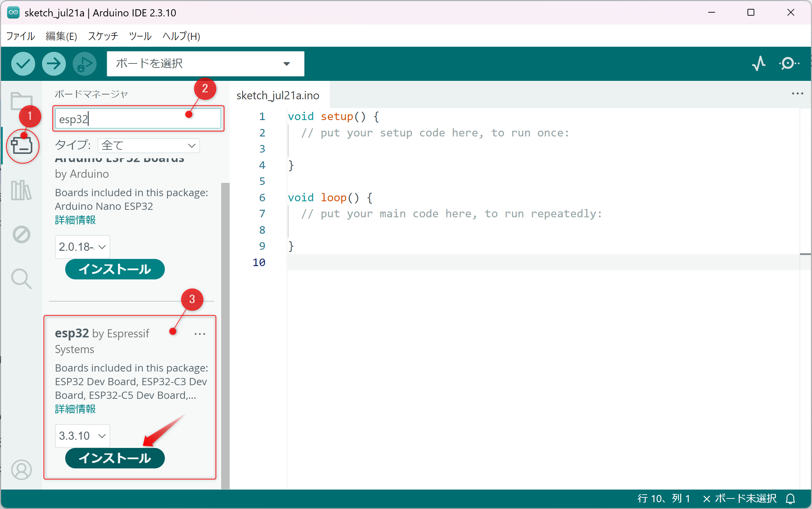Open the 2.0.18 version dropdown
The width and height of the screenshot is (812, 509).
click(x=83, y=247)
